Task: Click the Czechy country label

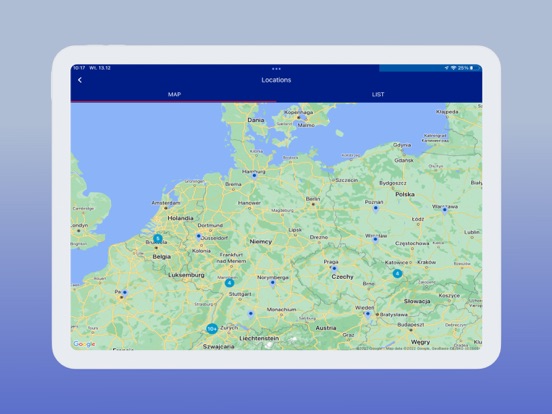Action: [x=343, y=277]
